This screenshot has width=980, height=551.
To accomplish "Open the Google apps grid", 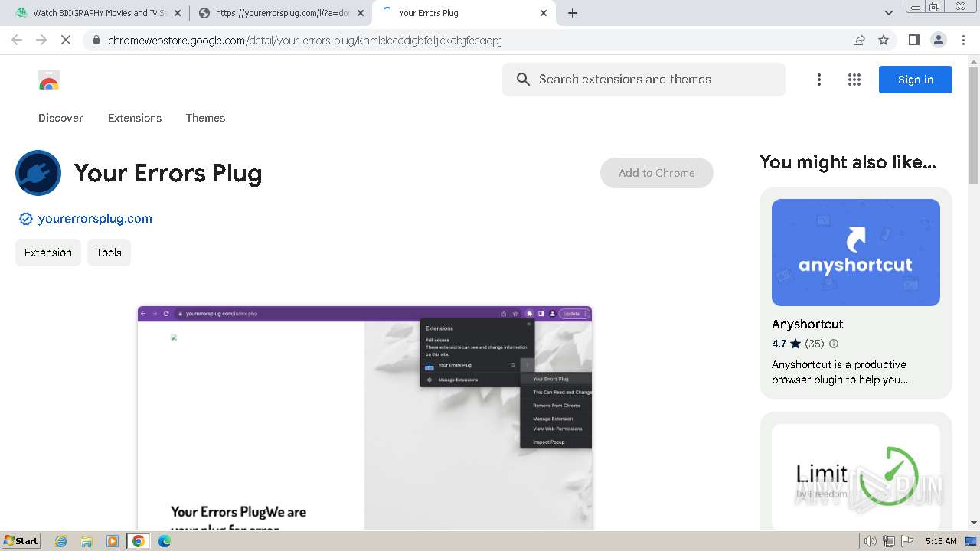I will pos(854,80).
